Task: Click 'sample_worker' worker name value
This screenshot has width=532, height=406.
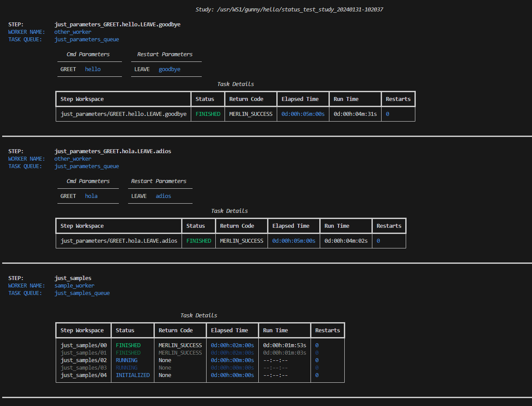Action: coord(74,286)
